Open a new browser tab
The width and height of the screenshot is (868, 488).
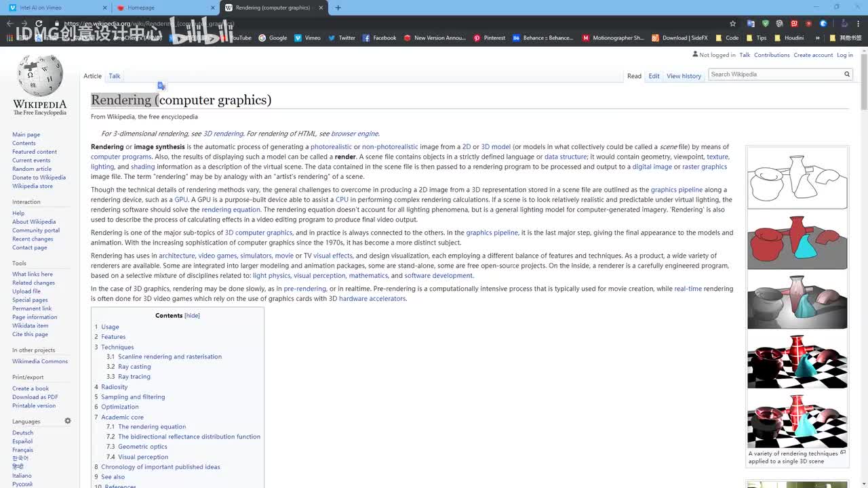click(x=338, y=8)
